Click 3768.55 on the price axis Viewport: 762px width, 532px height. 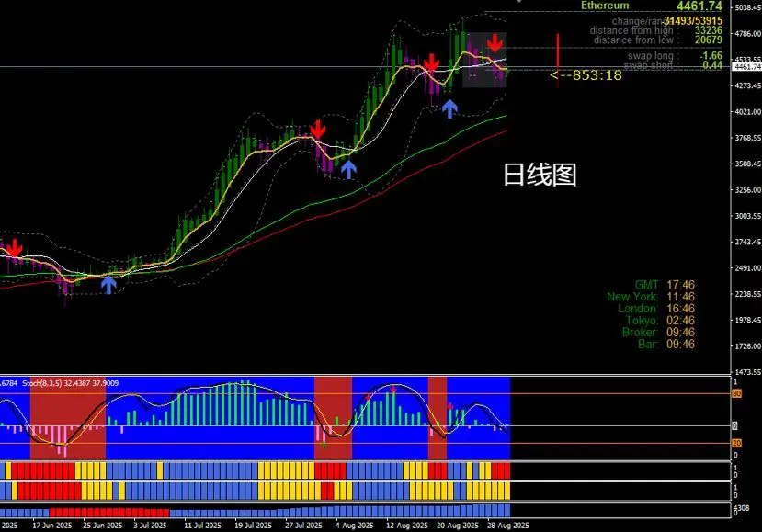tap(748, 138)
